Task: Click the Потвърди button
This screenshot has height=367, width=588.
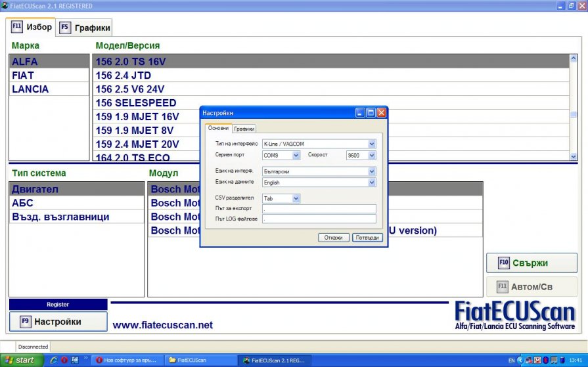Action: (367, 238)
